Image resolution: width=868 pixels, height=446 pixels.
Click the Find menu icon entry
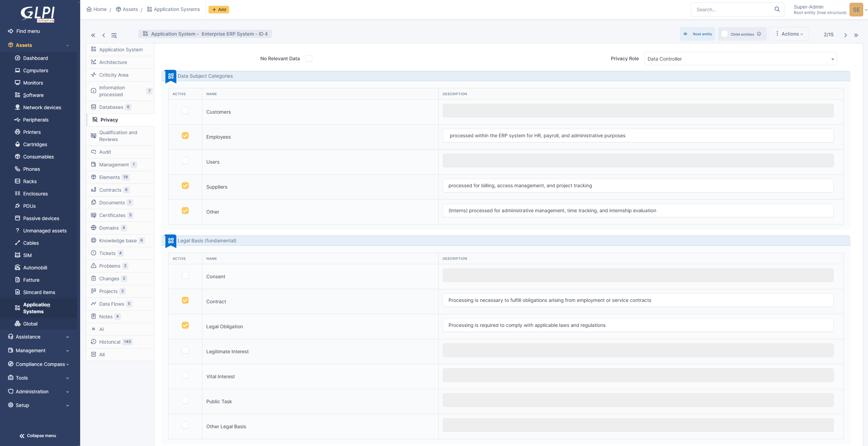(24, 31)
